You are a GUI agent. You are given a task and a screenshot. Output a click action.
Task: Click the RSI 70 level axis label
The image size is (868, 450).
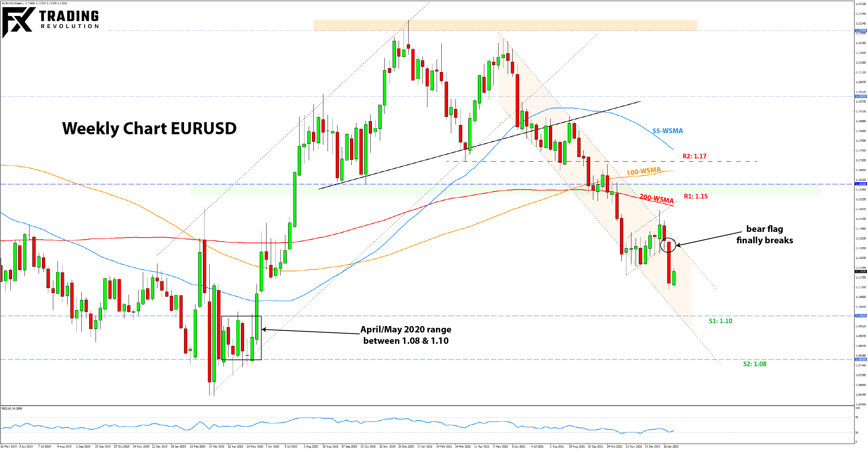coord(857,417)
